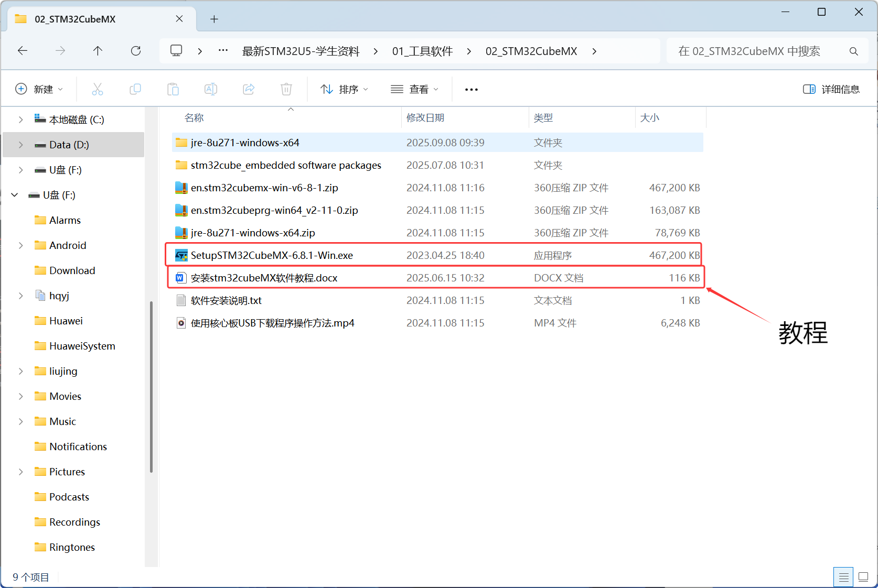Sort by 大小 column header
The width and height of the screenshot is (878, 588).
671,118
